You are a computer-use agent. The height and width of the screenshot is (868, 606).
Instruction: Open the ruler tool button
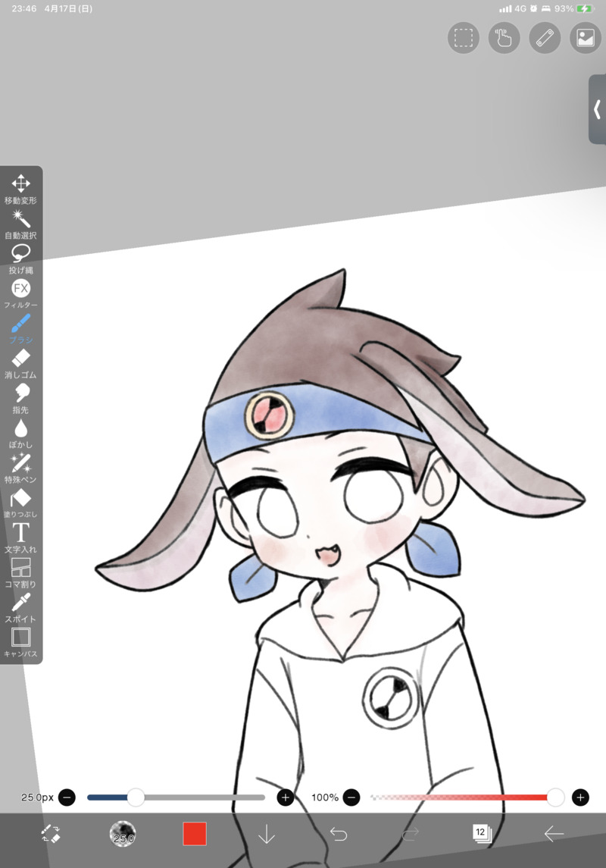[545, 38]
